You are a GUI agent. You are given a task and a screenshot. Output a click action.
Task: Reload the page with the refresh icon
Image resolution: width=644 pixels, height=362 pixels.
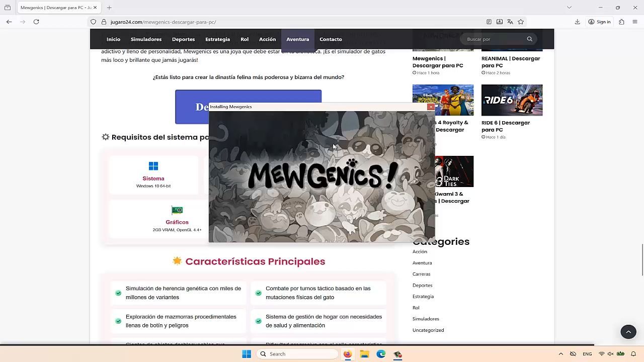tap(36, 22)
